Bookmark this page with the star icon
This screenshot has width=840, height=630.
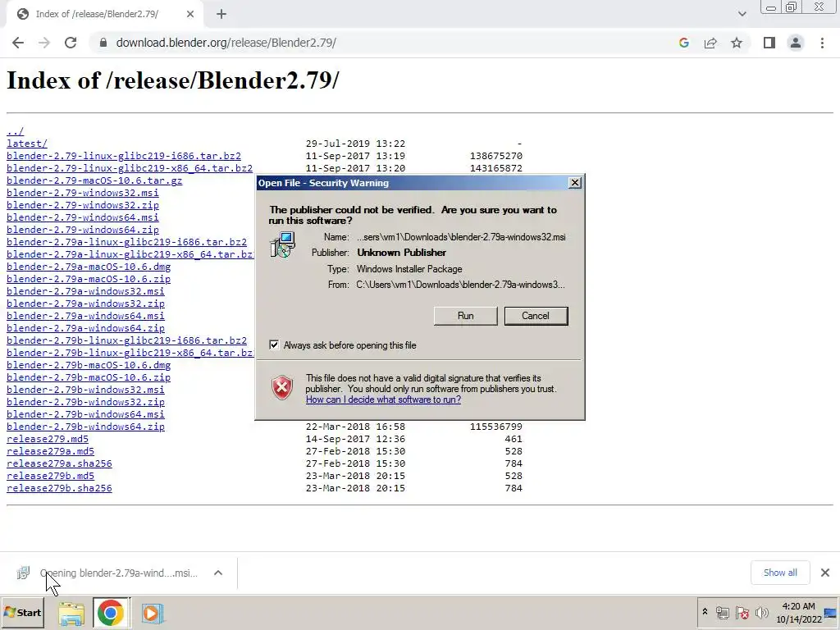(737, 43)
